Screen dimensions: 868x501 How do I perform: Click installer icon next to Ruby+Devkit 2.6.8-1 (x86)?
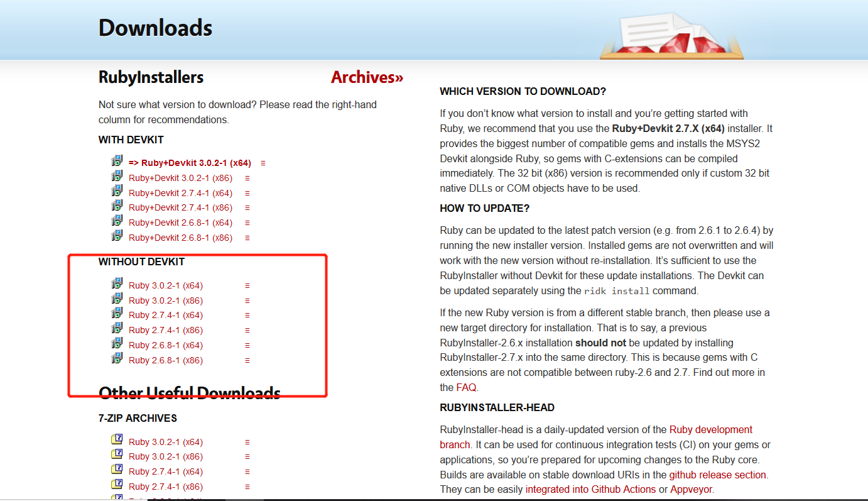click(x=117, y=235)
